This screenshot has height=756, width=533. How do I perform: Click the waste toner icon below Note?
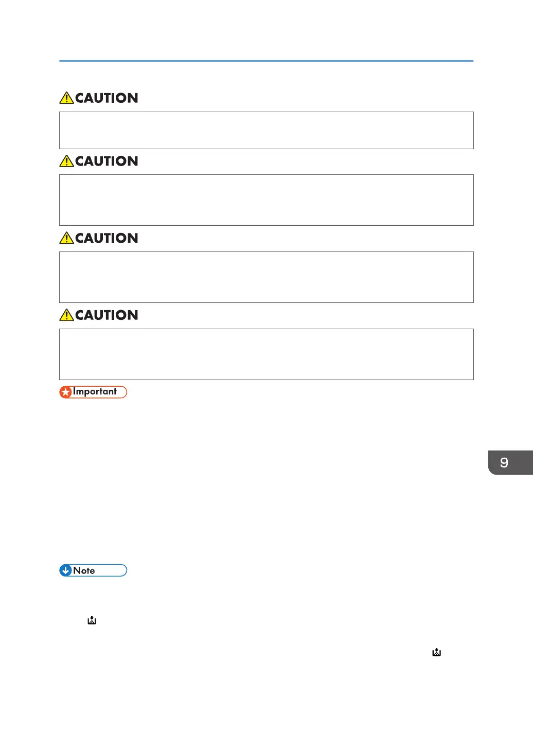point(92,620)
